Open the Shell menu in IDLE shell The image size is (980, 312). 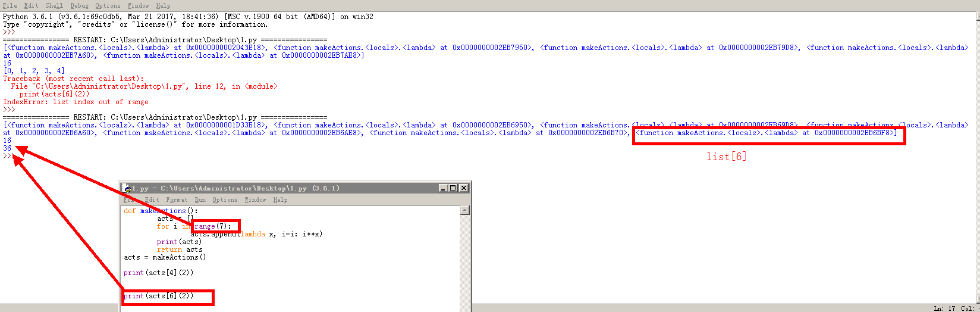(x=54, y=5)
